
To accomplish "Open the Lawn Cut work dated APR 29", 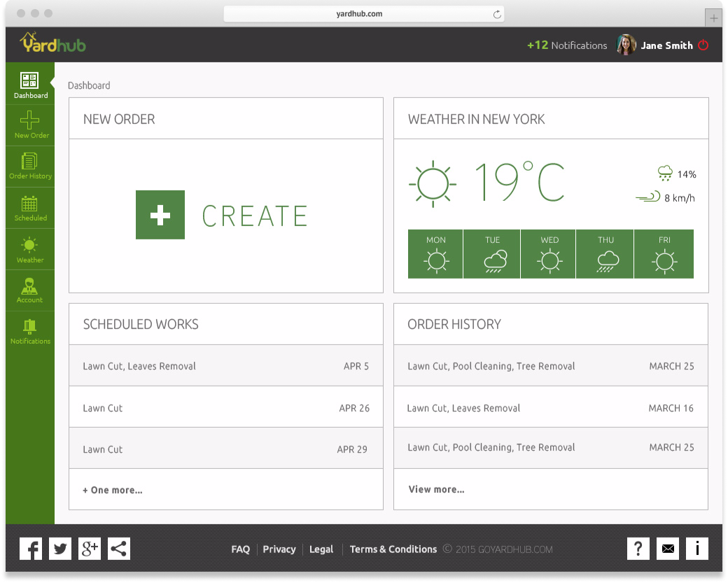I will pyautogui.click(x=226, y=449).
